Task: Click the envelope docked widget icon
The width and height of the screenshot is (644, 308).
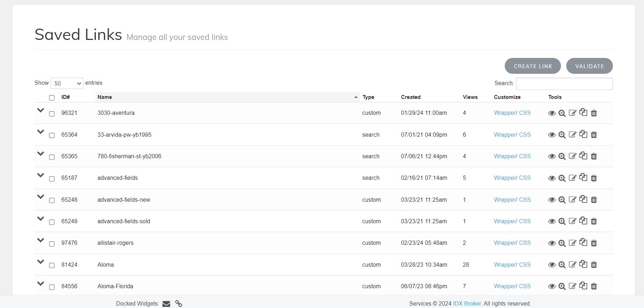Action: tap(166, 304)
